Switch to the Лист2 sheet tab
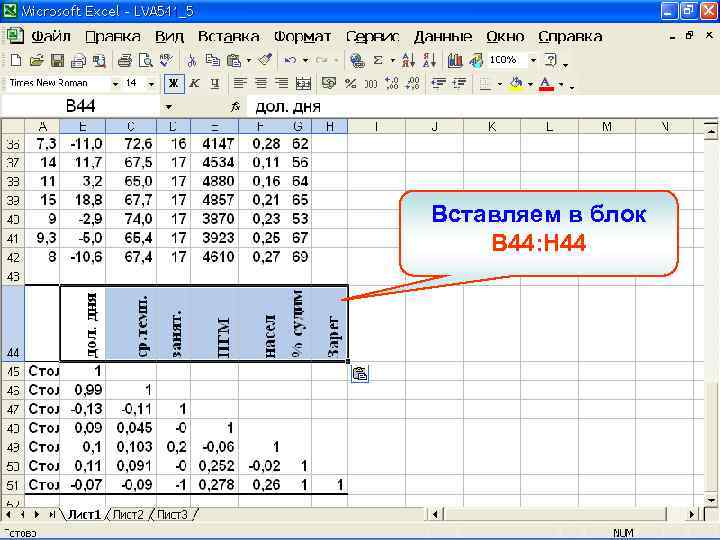Image resolution: width=720 pixels, height=540 pixels. click(128, 515)
